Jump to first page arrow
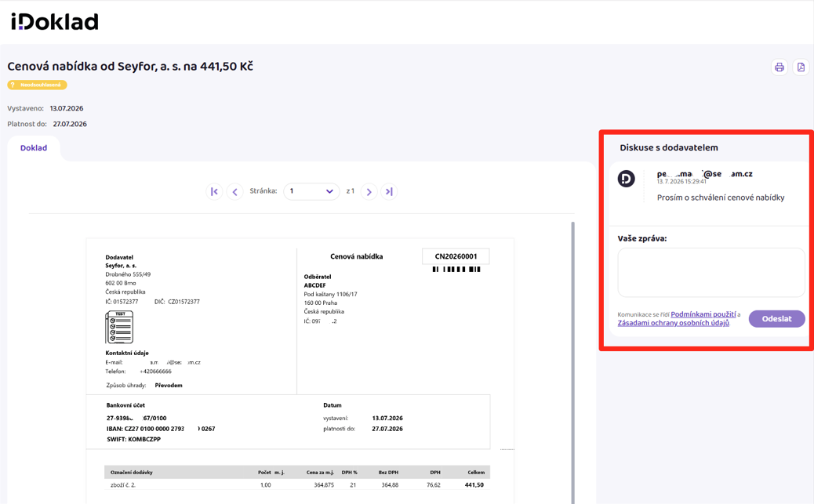The width and height of the screenshot is (814, 504). click(x=214, y=191)
